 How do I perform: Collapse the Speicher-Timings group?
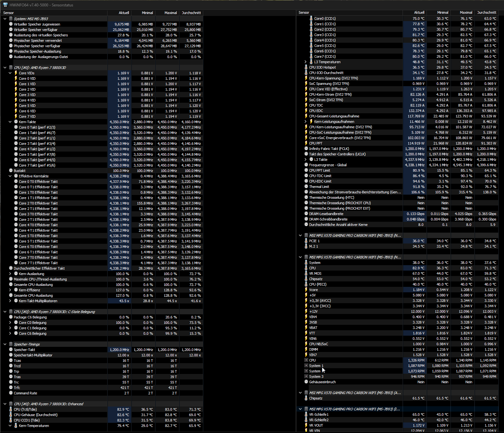tap(5, 344)
